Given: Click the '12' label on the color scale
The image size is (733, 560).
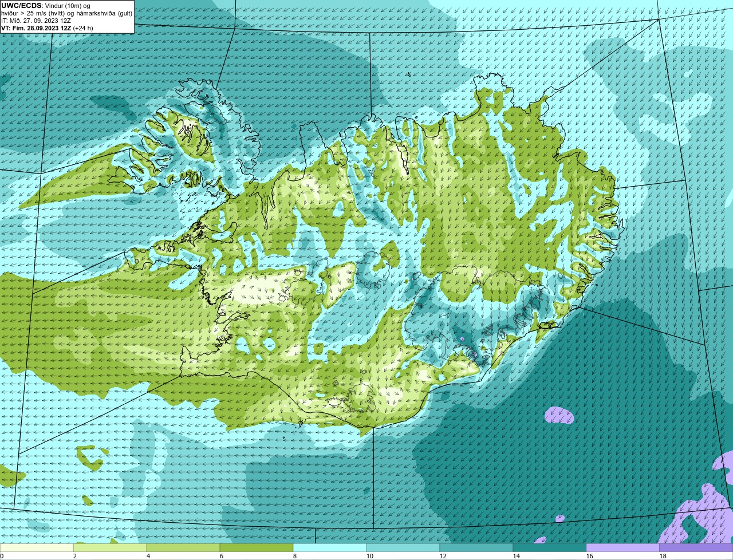Looking at the screenshot, I should click(x=443, y=556).
